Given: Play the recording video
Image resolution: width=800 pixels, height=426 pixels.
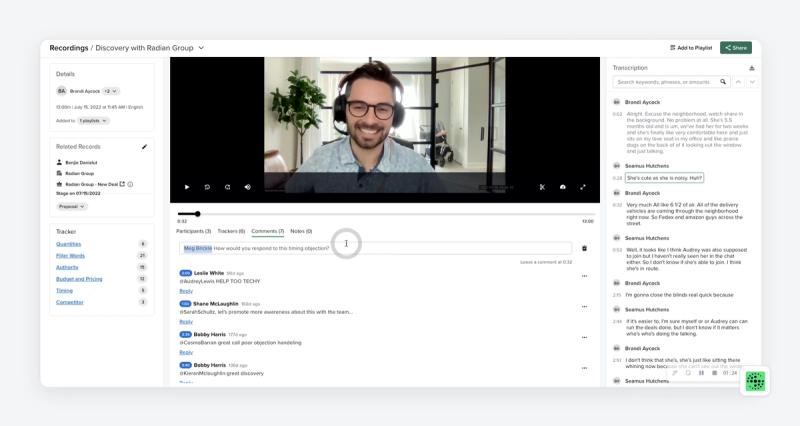Looking at the screenshot, I should [187, 187].
